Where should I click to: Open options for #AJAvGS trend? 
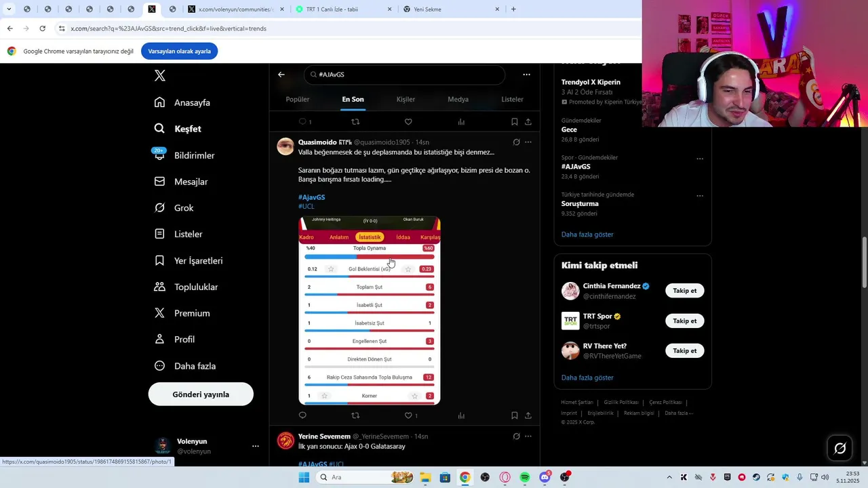700,159
